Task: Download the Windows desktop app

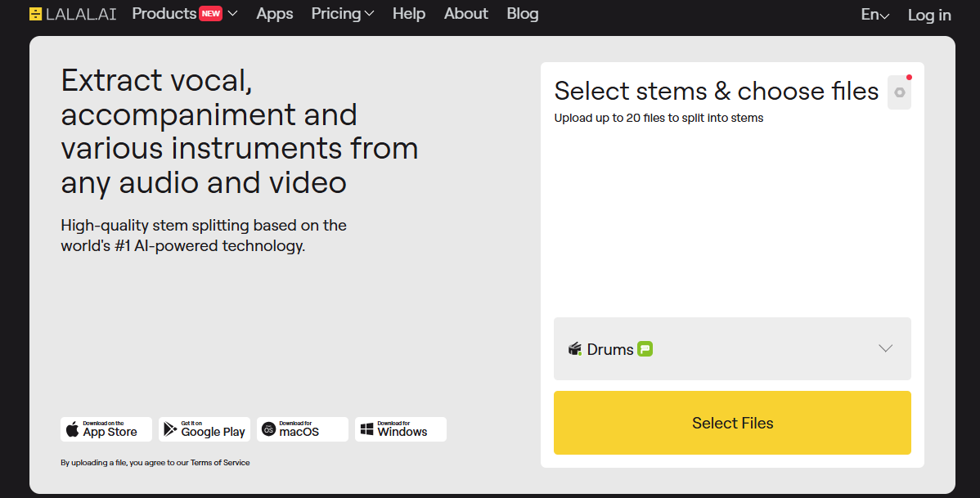Action: (x=400, y=428)
